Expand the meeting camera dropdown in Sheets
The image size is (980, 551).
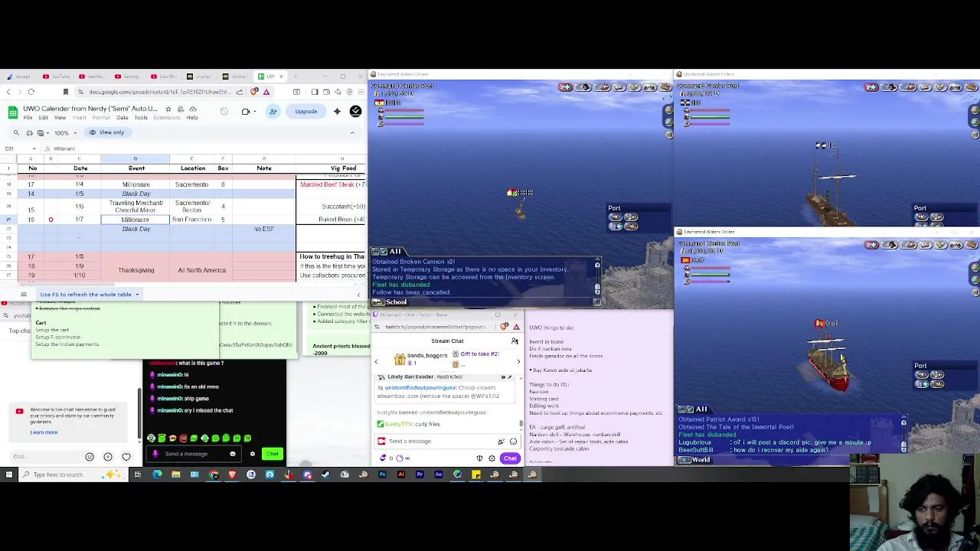tap(255, 112)
